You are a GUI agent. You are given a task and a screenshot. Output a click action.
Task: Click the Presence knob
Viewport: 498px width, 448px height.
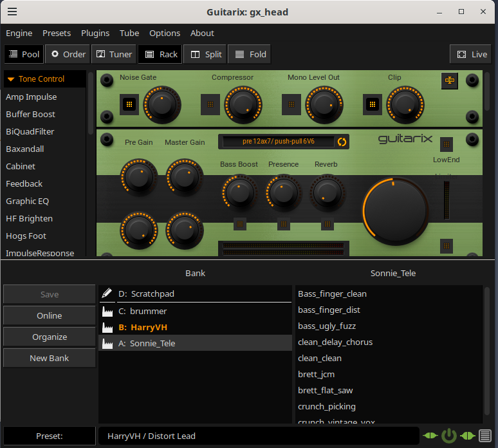coord(283,192)
